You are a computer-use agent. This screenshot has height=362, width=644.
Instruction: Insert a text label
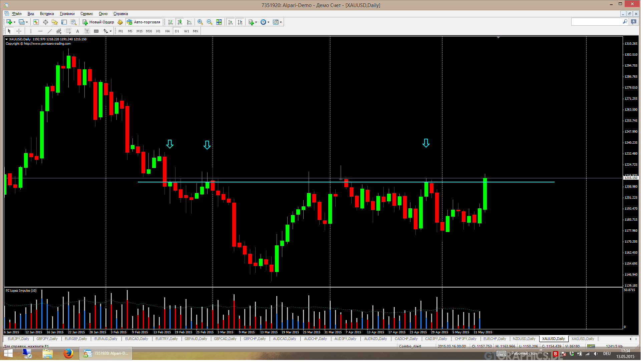[87, 31]
